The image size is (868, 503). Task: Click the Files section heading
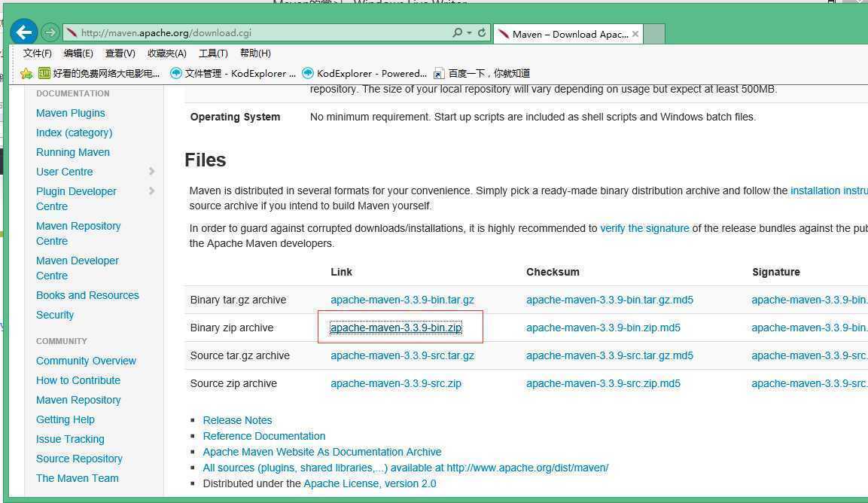(x=206, y=160)
